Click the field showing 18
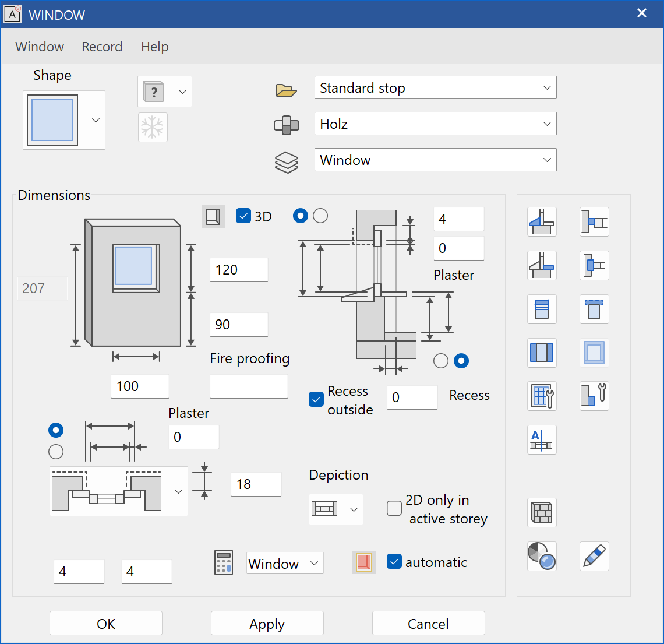The width and height of the screenshot is (664, 644). (x=256, y=484)
